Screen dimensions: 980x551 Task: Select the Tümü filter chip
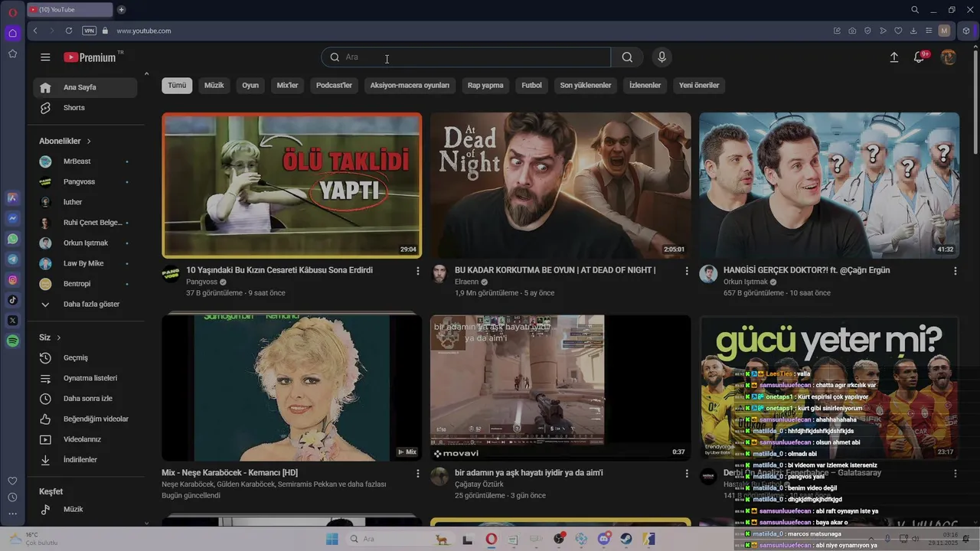(177, 85)
